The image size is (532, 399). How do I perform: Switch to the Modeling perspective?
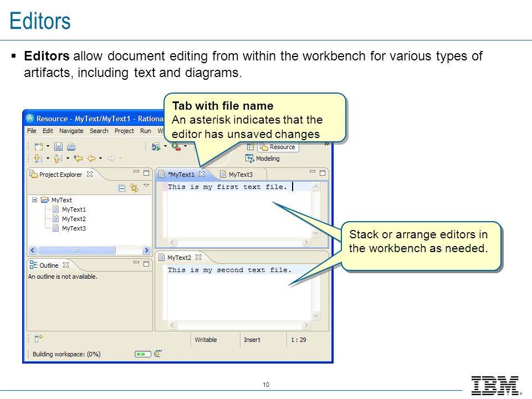pyautogui.click(x=263, y=158)
